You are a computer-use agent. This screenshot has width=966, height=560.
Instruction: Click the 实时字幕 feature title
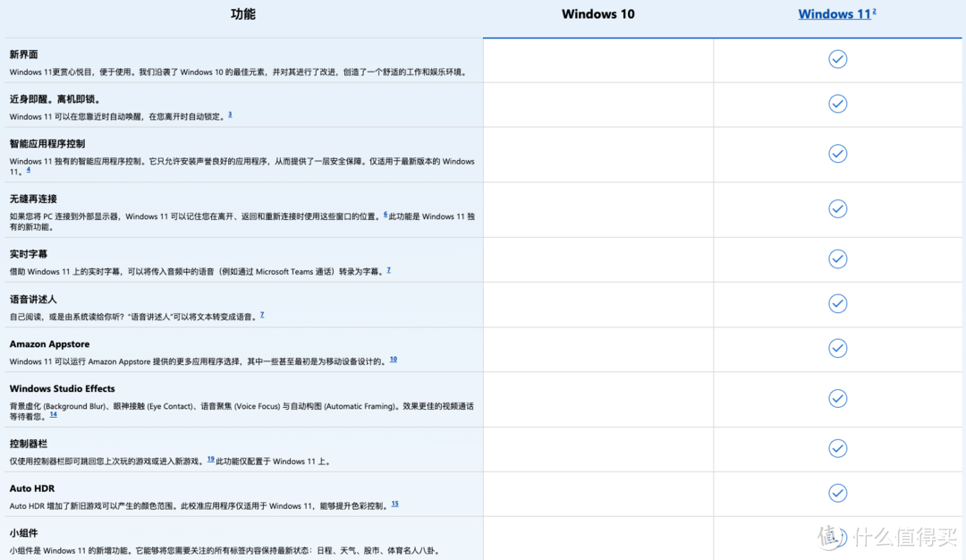click(29, 254)
